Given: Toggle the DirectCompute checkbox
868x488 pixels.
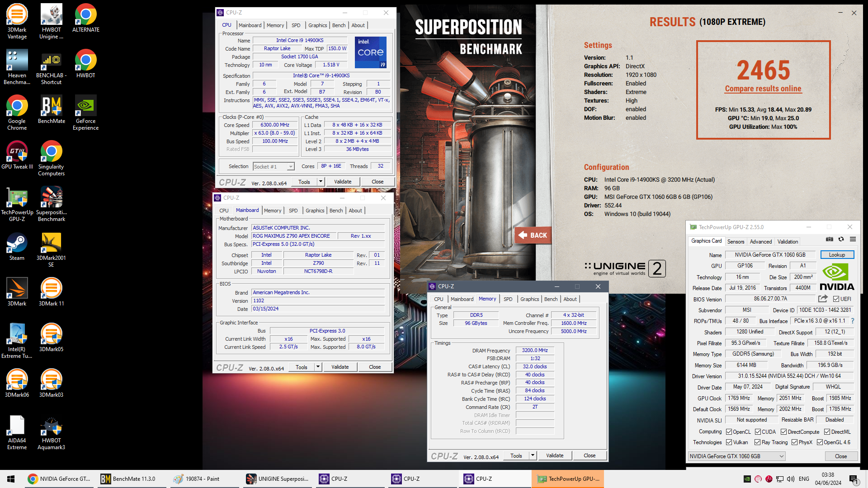Looking at the screenshot, I should pos(783,432).
